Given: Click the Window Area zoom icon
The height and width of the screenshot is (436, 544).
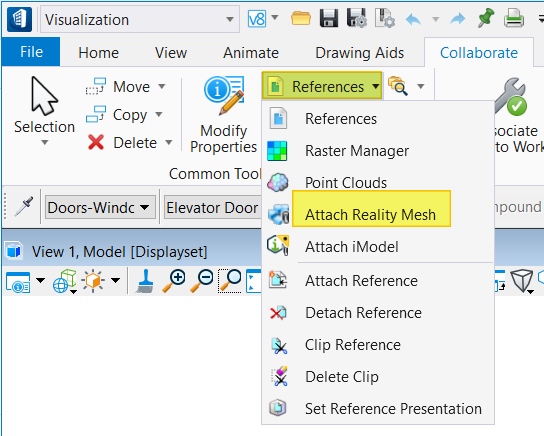Looking at the screenshot, I should (x=230, y=281).
